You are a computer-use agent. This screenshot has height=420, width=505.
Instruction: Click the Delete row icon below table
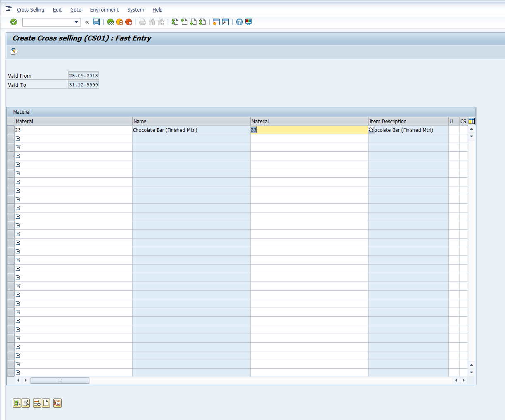point(37,403)
